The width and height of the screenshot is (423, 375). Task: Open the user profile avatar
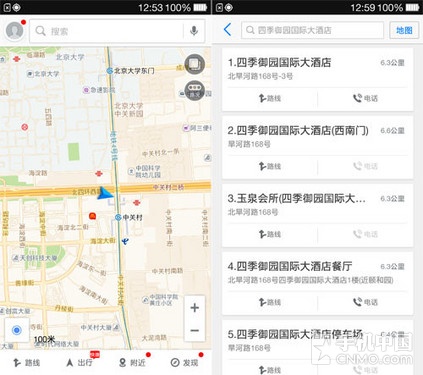coord(15,31)
